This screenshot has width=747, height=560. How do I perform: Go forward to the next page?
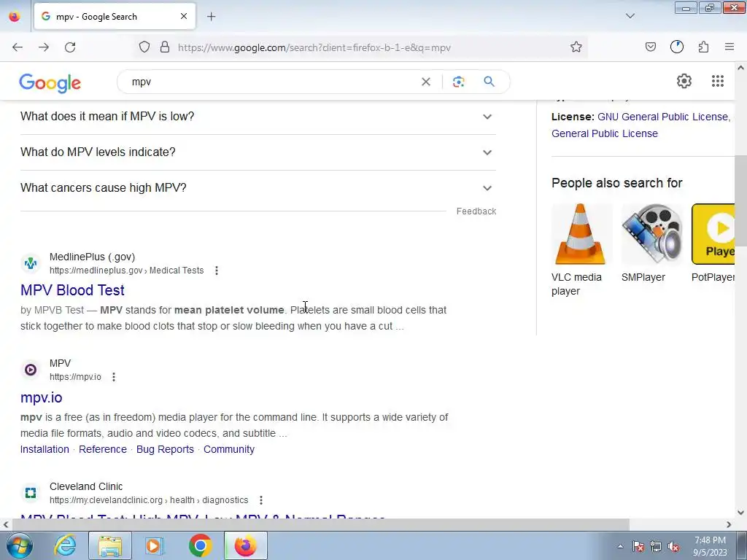[44, 47]
